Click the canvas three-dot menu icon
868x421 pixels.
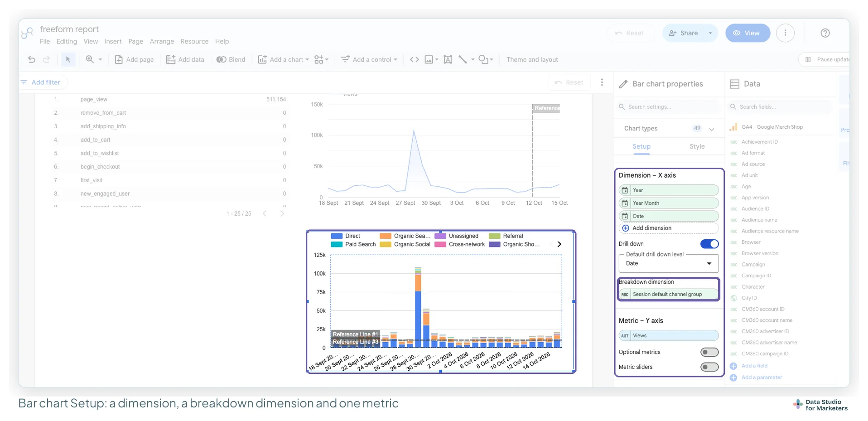point(602,82)
